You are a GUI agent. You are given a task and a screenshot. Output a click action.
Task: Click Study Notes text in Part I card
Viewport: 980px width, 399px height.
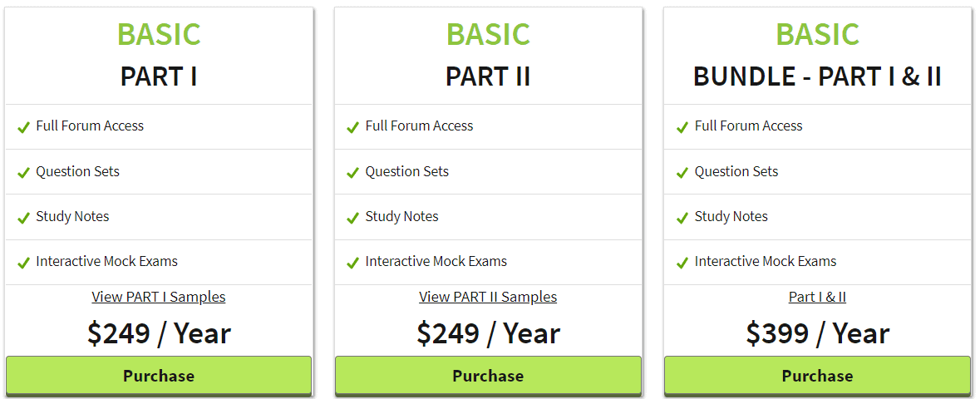point(72,216)
